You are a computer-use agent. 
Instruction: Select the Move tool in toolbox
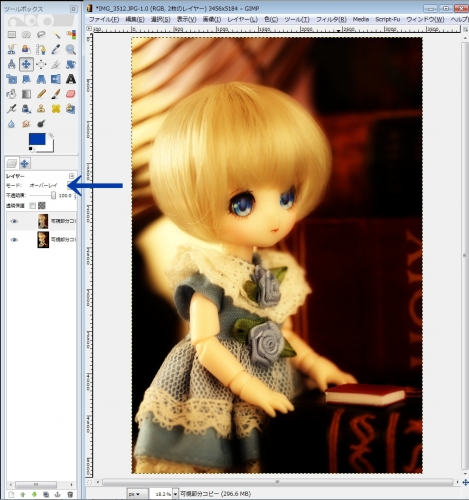[x=26, y=64]
